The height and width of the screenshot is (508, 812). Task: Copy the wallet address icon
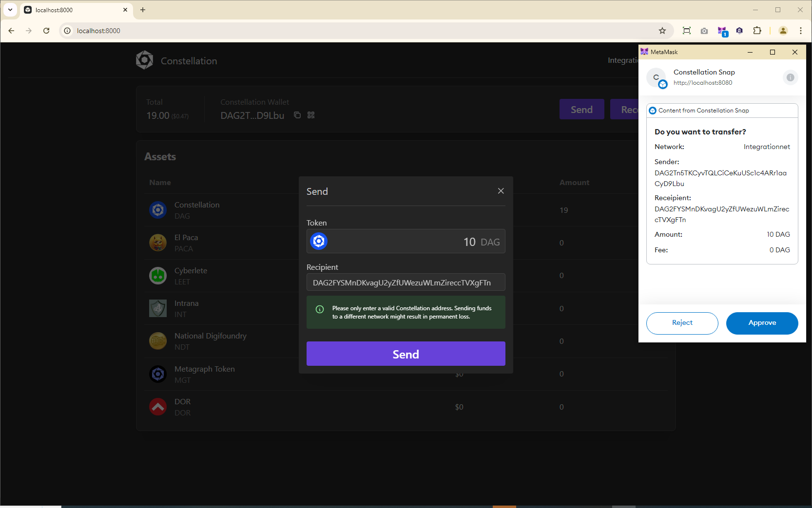pos(297,115)
